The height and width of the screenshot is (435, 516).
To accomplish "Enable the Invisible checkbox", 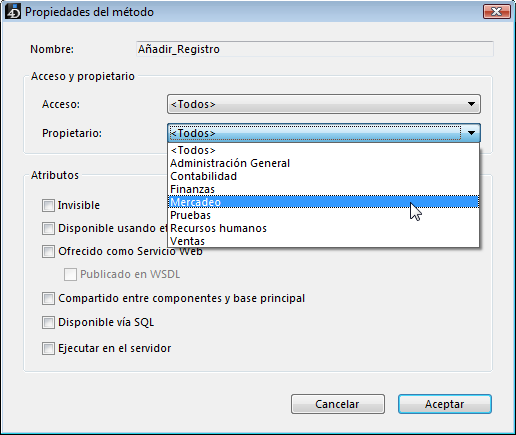I will (48, 205).
